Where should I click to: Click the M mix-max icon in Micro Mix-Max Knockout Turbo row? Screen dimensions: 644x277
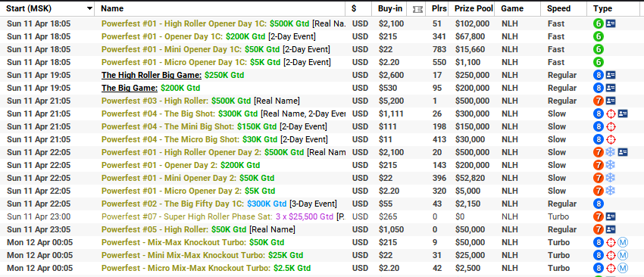coord(623,268)
